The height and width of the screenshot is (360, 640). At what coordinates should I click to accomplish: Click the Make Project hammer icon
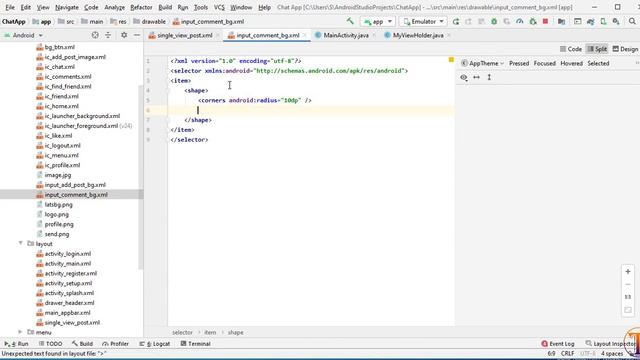point(350,21)
